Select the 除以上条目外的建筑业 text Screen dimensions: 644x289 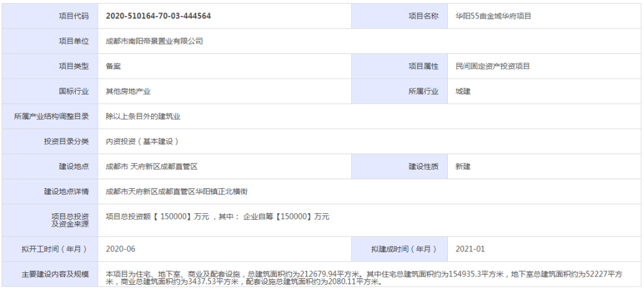click(143, 116)
